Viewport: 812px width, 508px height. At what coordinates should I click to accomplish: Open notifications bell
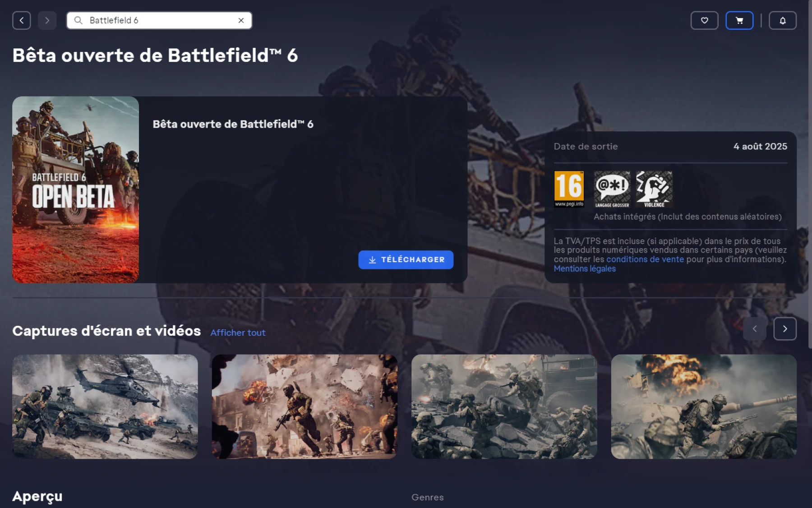tap(782, 20)
